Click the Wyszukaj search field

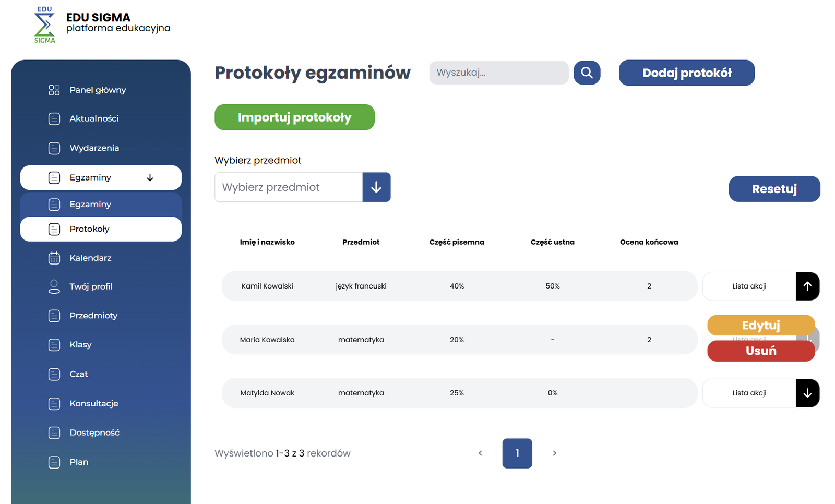tap(498, 73)
